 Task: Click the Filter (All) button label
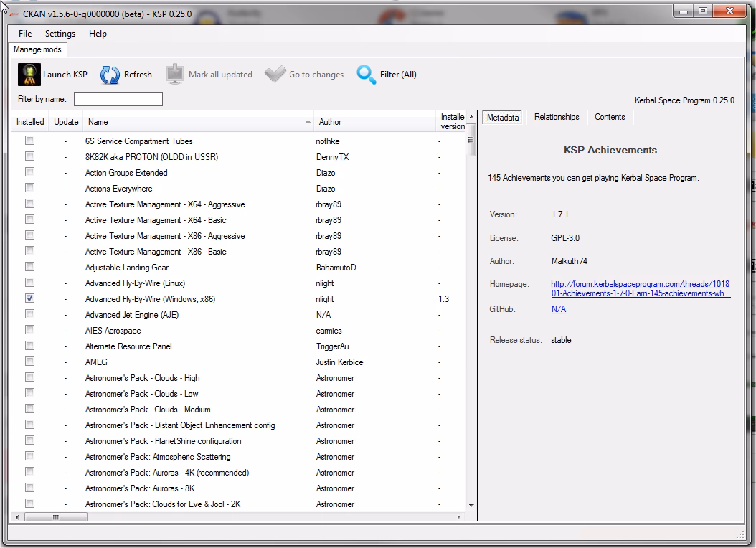[398, 75]
